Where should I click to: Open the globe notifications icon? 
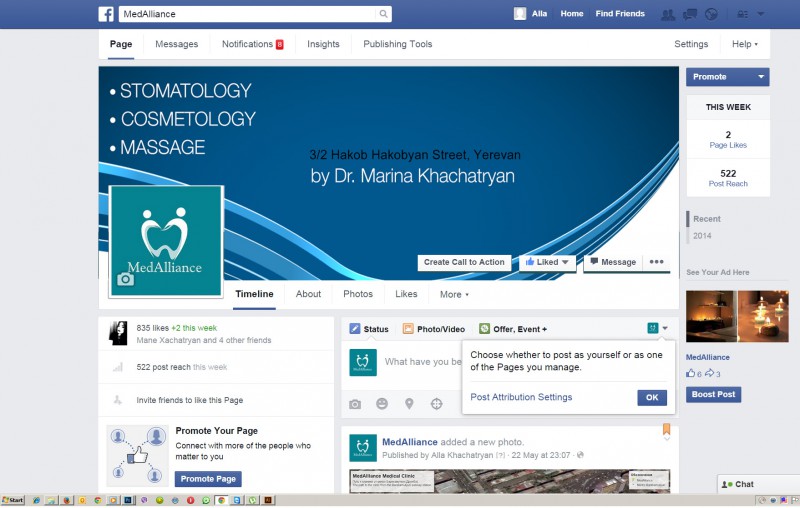(711, 14)
